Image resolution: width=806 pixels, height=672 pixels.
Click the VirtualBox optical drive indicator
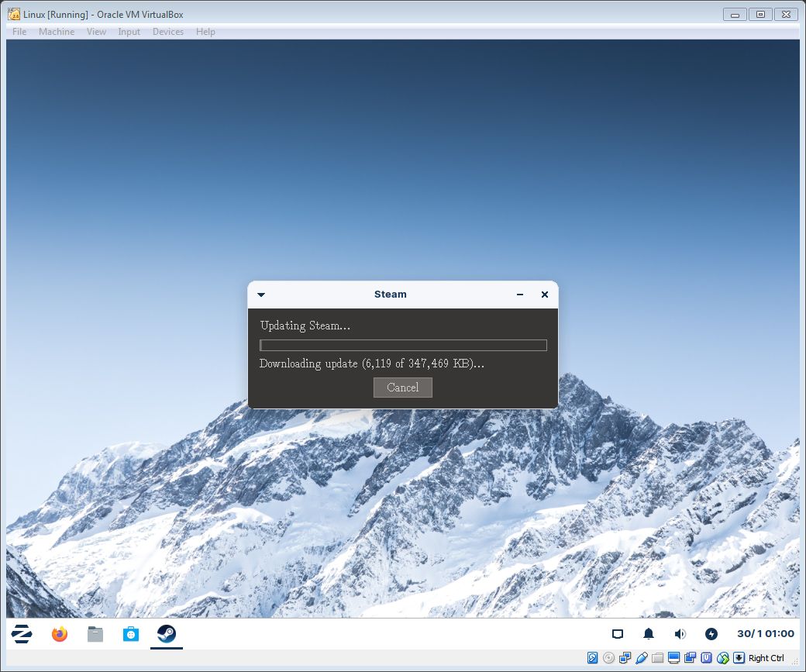click(x=608, y=657)
